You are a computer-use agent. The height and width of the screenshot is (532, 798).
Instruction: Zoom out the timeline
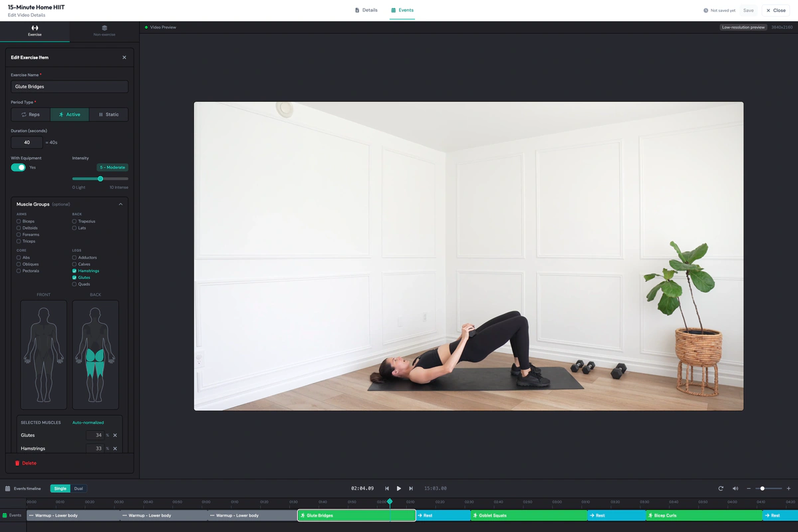(749, 489)
